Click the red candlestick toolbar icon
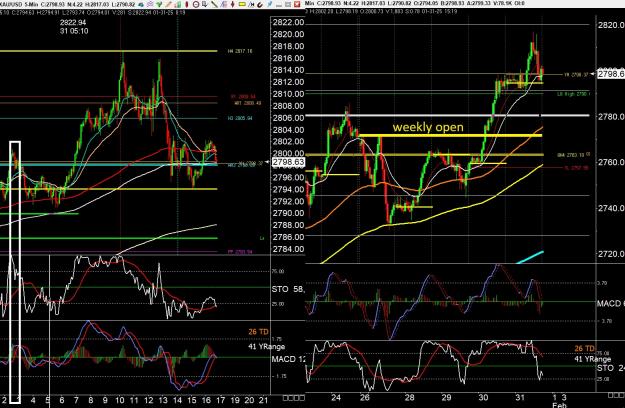 tap(187, 4)
